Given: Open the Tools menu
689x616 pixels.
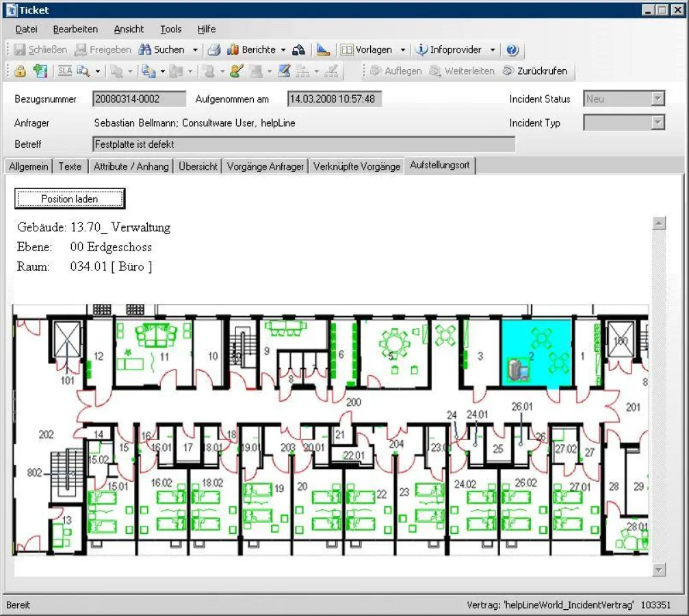Looking at the screenshot, I should 170,29.
